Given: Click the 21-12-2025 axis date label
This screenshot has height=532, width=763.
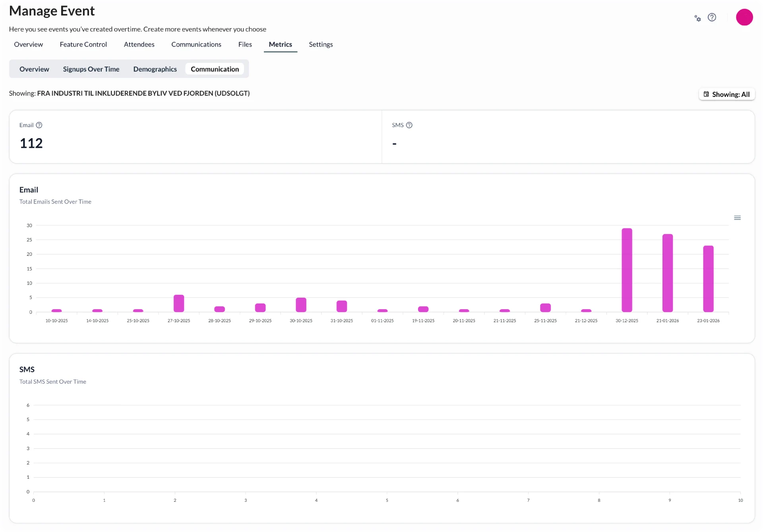Looking at the screenshot, I should click(586, 321).
